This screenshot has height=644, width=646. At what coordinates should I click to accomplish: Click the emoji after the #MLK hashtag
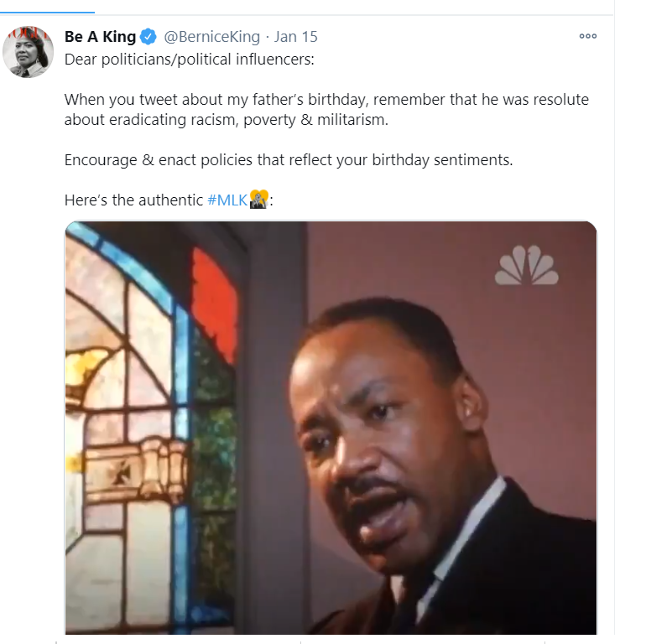click(x=258, y=200)
